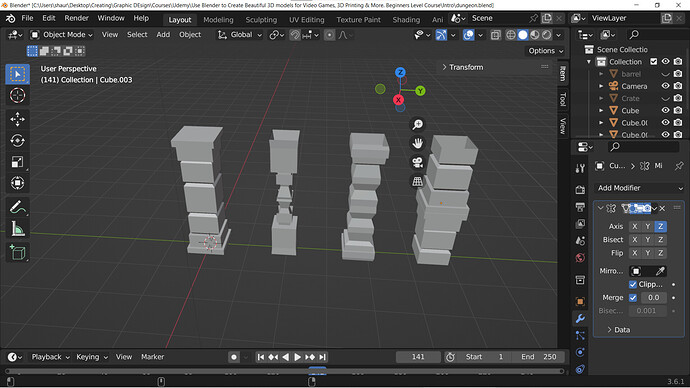Screen dimensions: 690x388
Task: Expand the Data subpanel
Action: point(619,329)
